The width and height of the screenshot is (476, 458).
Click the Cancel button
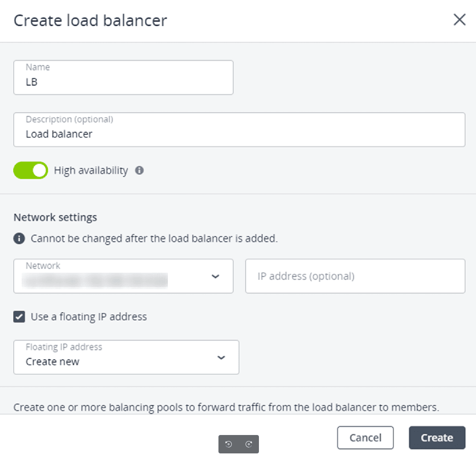click(365, 438)
